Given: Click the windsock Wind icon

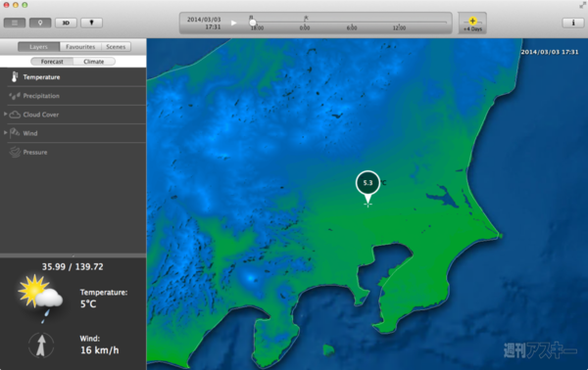Looking at the screenshot, I should click(15, 133).
